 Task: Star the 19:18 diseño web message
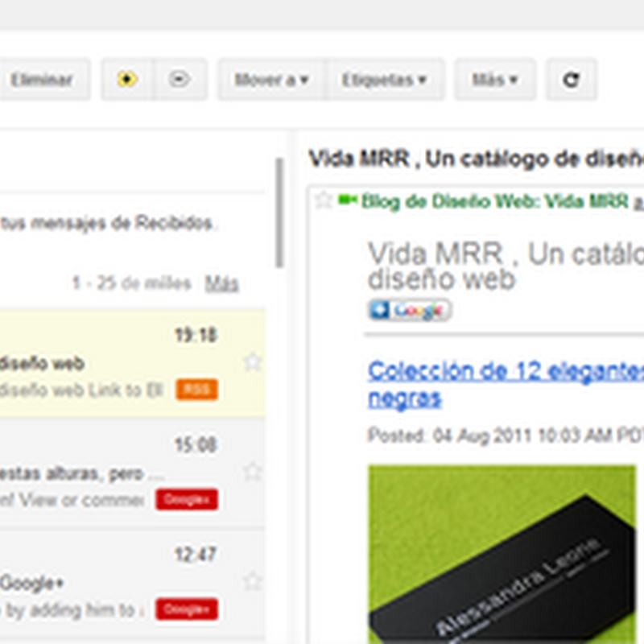252,362
